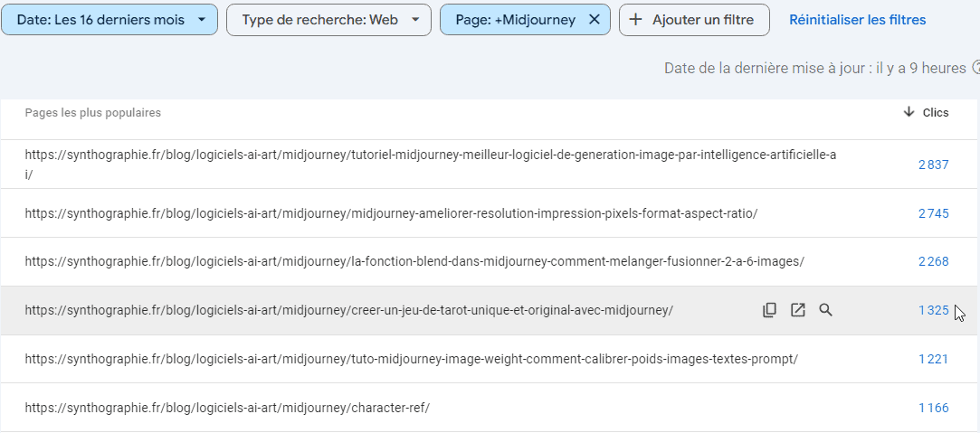Viewport: 980px width, 433px height.
Task: Select the la-fonction-blend-dans-midjourney URL row
Action: point(490,262)
